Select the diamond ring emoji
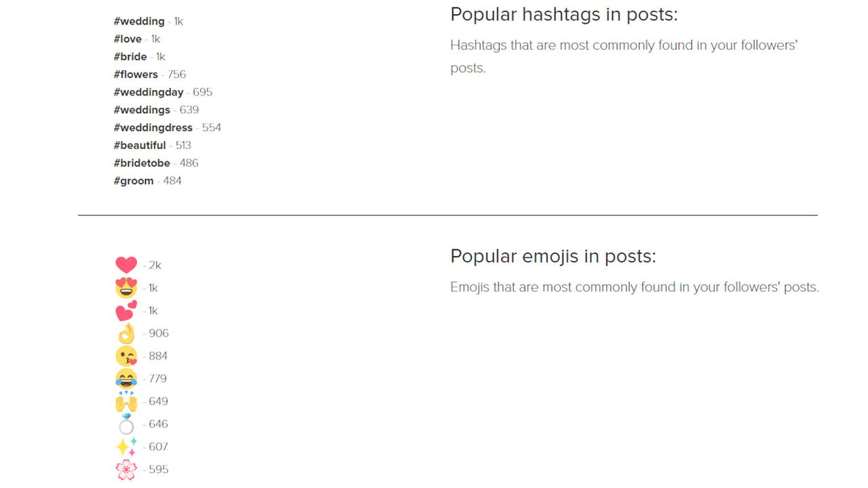The image size is (868, 488). pyautogui.click(x=126, y=424)
